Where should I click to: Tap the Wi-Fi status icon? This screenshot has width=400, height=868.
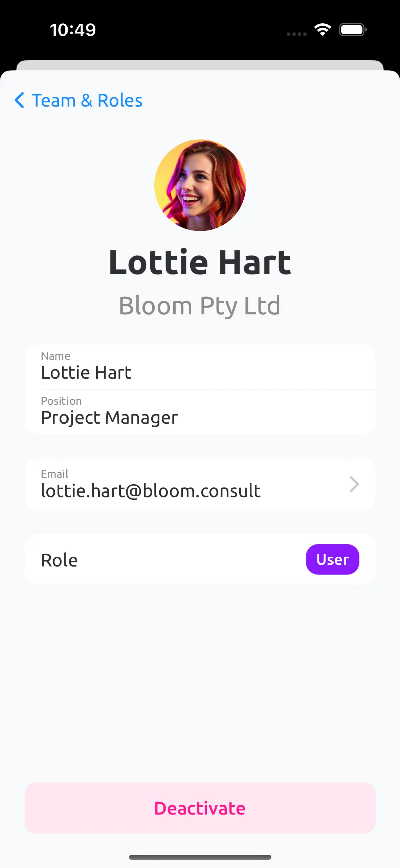pos(322,30)
